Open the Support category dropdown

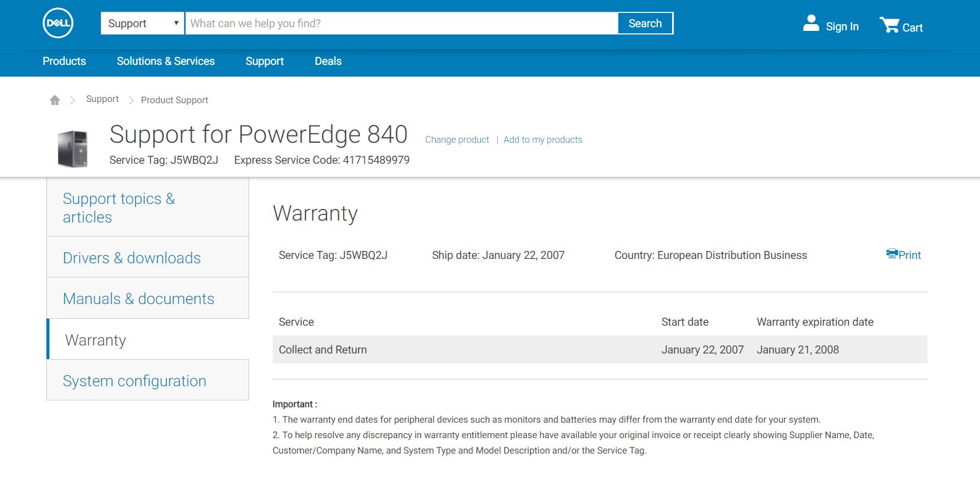pyautogui.click(x=142, y=23)
